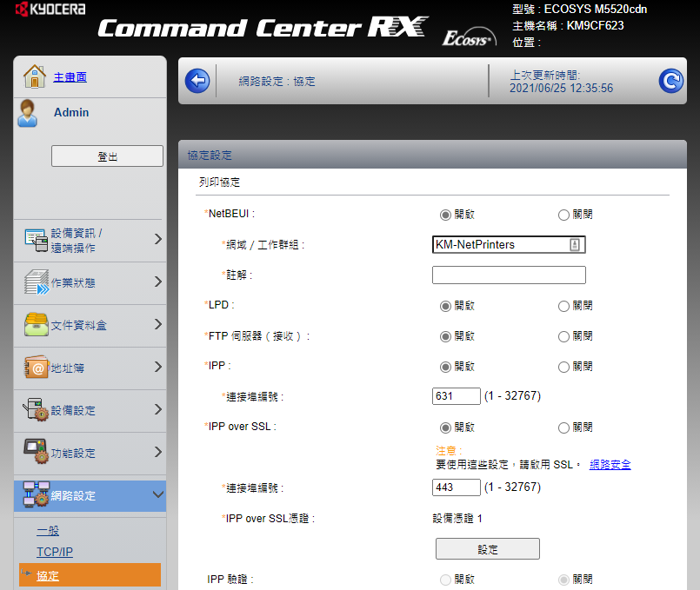Click the IPP 連接埠編號 field showing 631
The height and width of the screenshot is (590, 700).
tap(456, 396)
